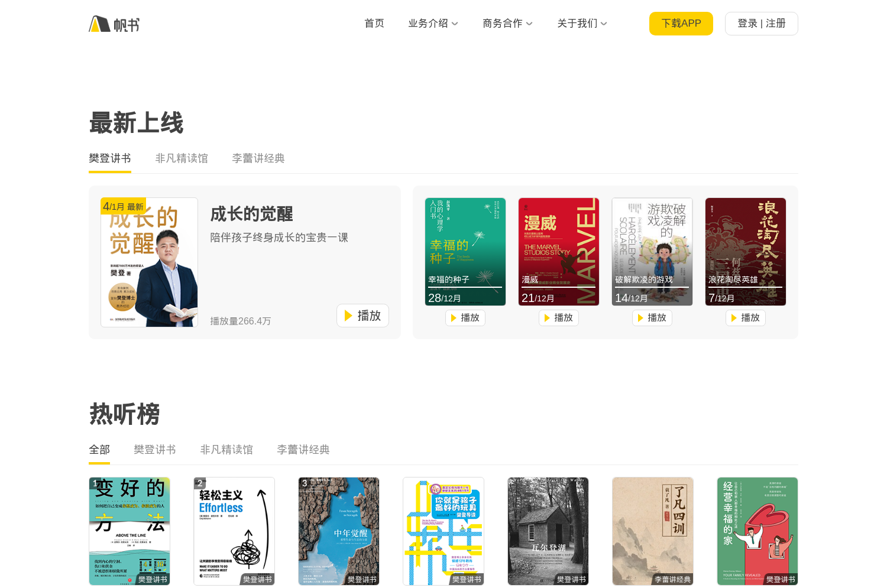
Task: Start playback for 破解欺凌的游戏
Action: (652, 318)
